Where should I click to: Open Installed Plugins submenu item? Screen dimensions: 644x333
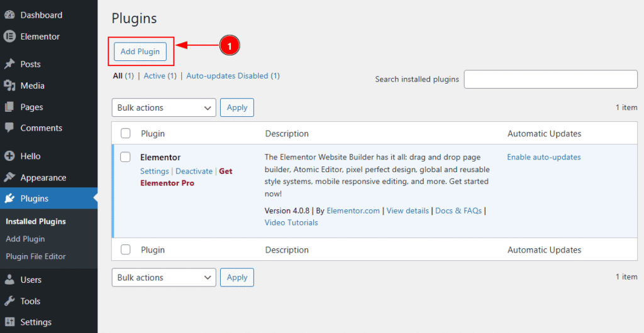coord(36,221)
